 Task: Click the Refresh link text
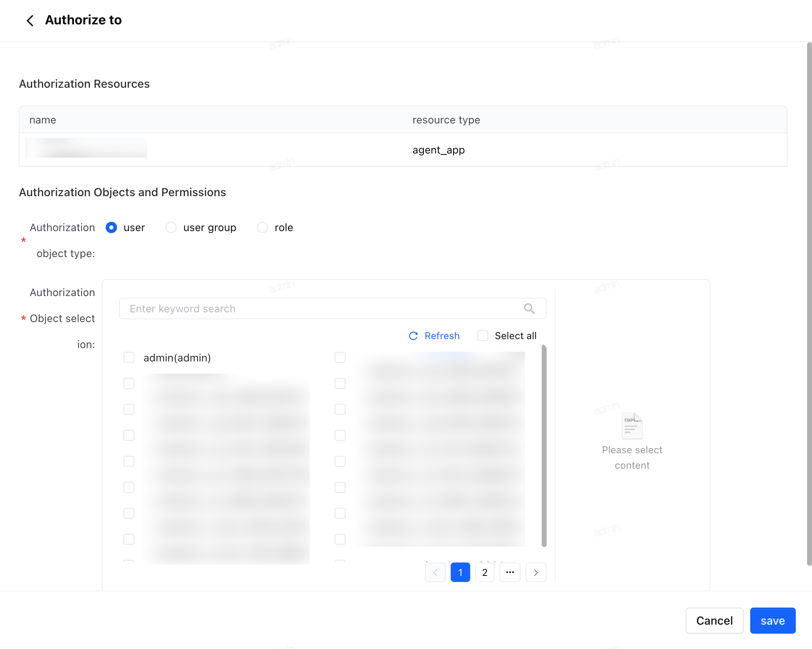pyautogui.click(x=442, y=336)
